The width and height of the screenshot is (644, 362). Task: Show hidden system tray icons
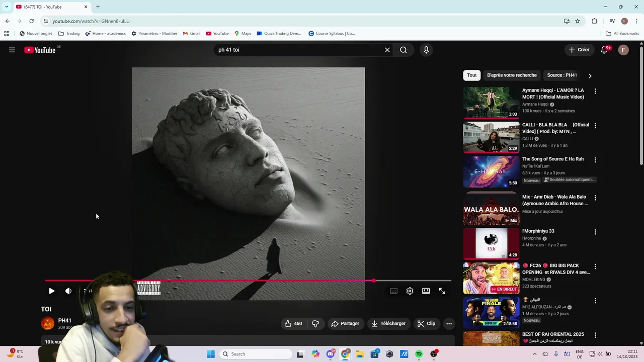click(535, 354)
